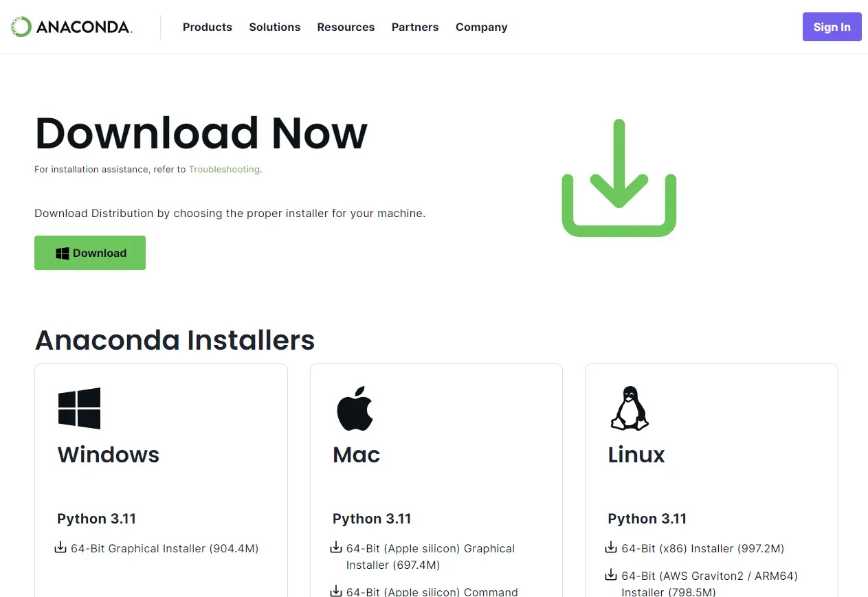Download Windows 64-Bit Graphical Installer (904.4M)
This screenshot has width=868, height=597.
[164, 548]
